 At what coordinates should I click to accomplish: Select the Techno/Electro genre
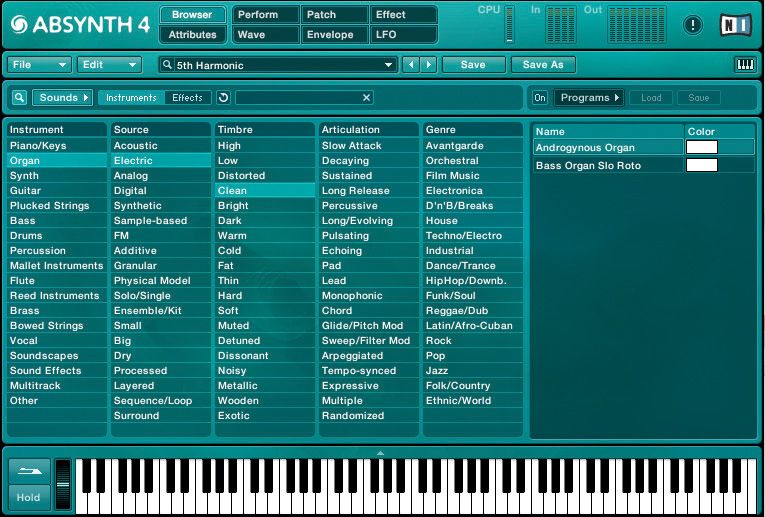(472, 236)
